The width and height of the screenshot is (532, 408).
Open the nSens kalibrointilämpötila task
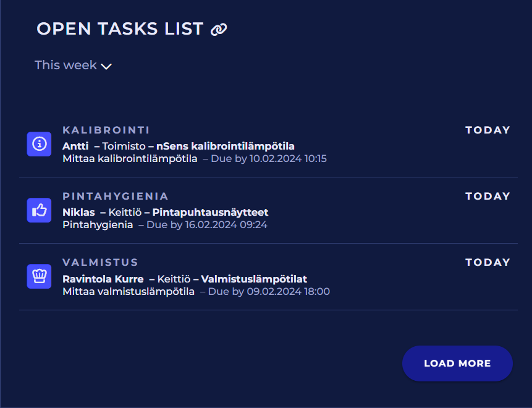coord(226,147)
